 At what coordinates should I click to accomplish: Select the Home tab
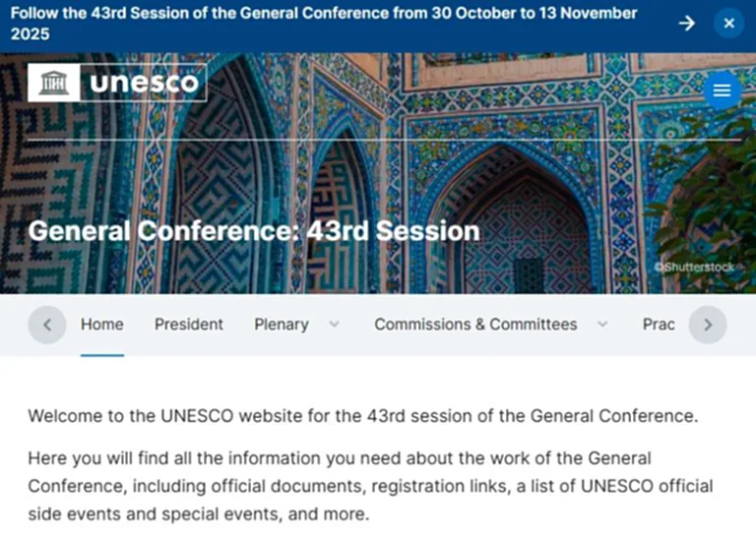[x=102, y=325]
